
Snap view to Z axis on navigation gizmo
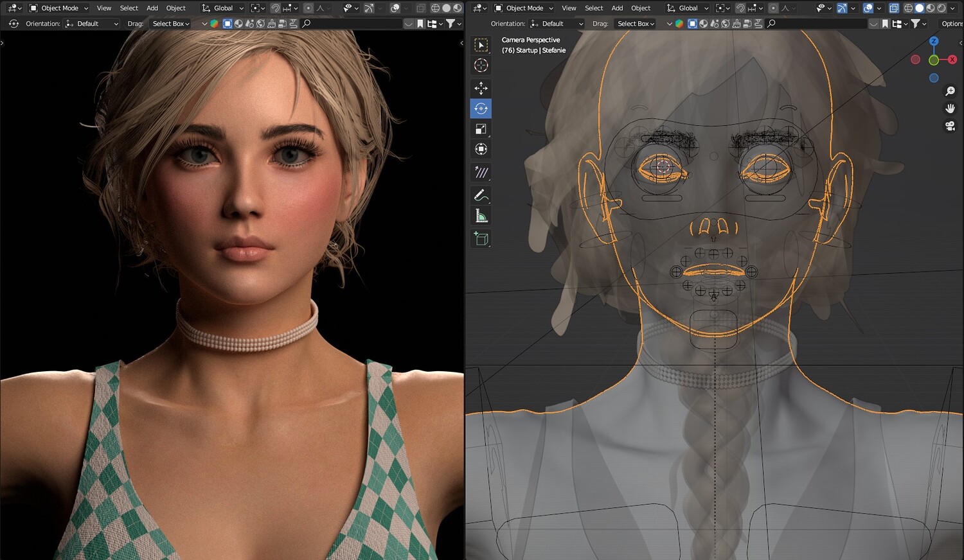pos(934,41)
